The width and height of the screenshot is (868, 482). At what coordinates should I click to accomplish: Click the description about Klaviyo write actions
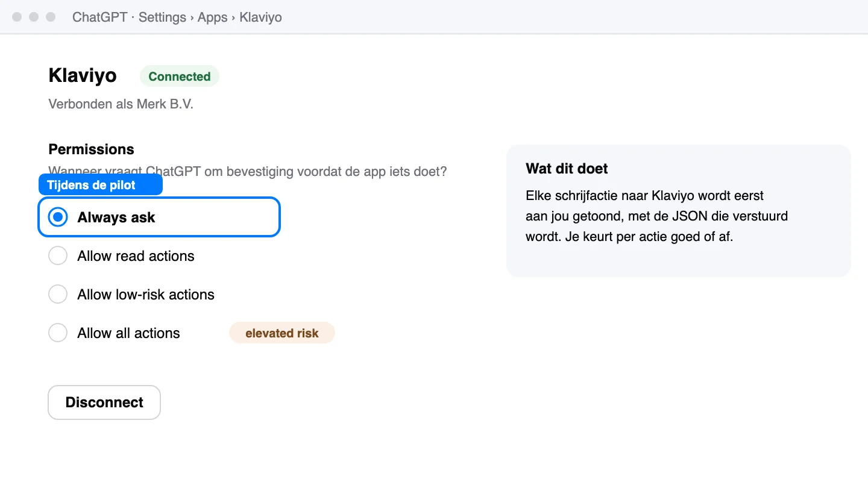[x=656, y=216]
